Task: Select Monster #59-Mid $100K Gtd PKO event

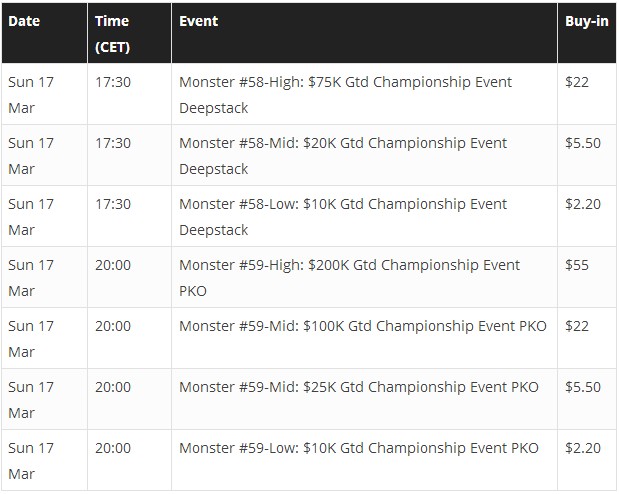Action: pos(363,326)
